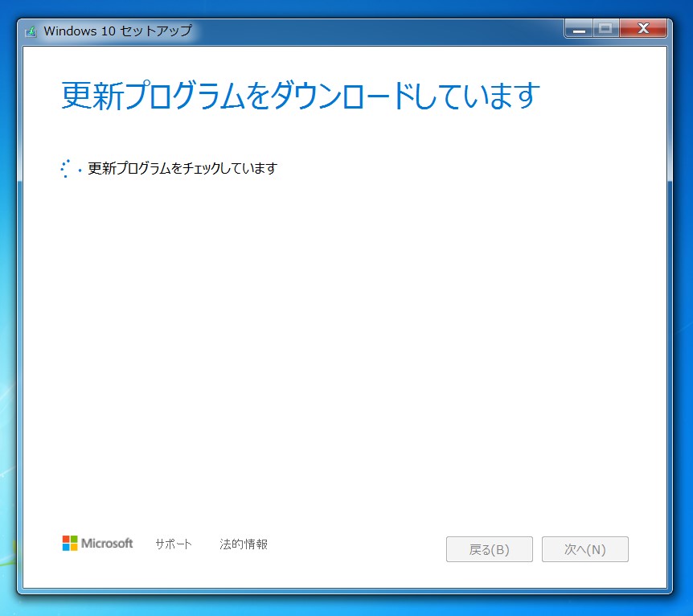Click the 更新プログラムをチェックしています status text
693x616 pixels.
click(x=181, y=168)
